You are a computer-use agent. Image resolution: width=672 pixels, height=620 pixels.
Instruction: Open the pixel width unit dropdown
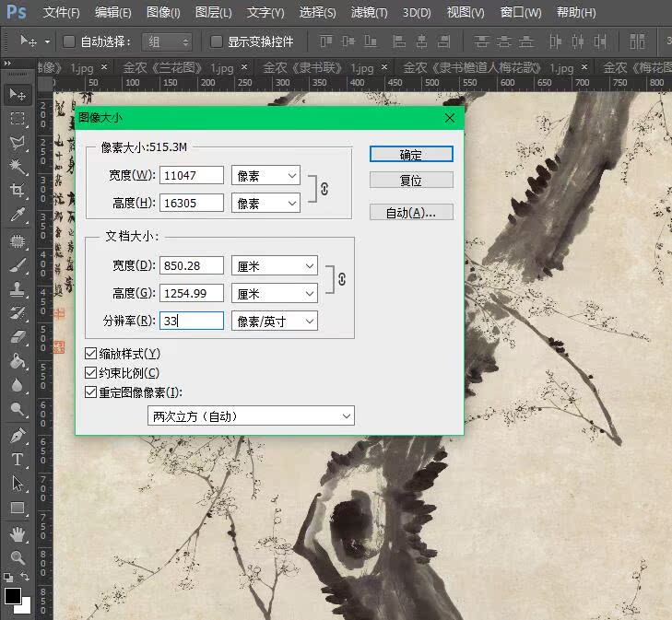pyautogui.click(x=265, y=176)
